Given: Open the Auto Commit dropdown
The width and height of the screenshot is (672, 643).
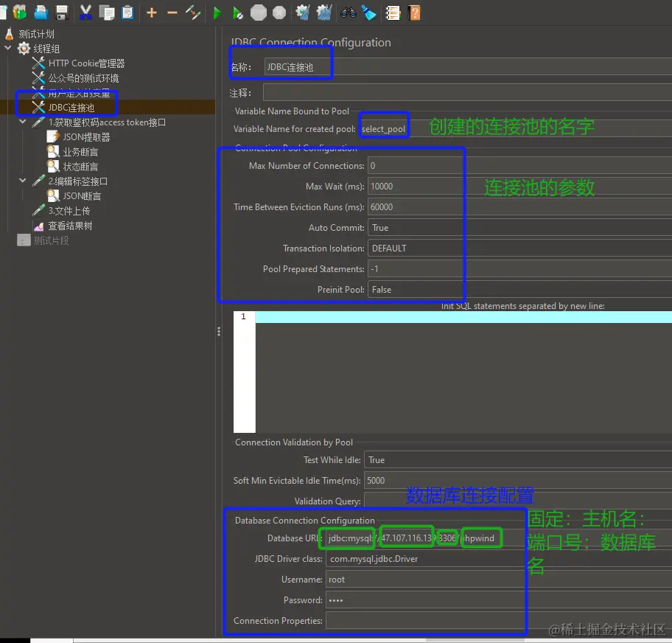Looking at the screenshot, I should [x=519, y=228].
